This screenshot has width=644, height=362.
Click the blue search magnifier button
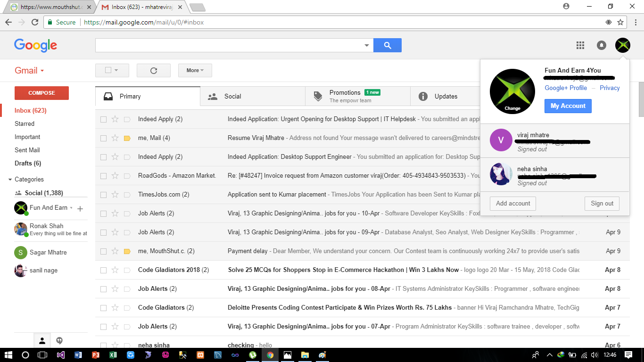[x=387, y=45]
